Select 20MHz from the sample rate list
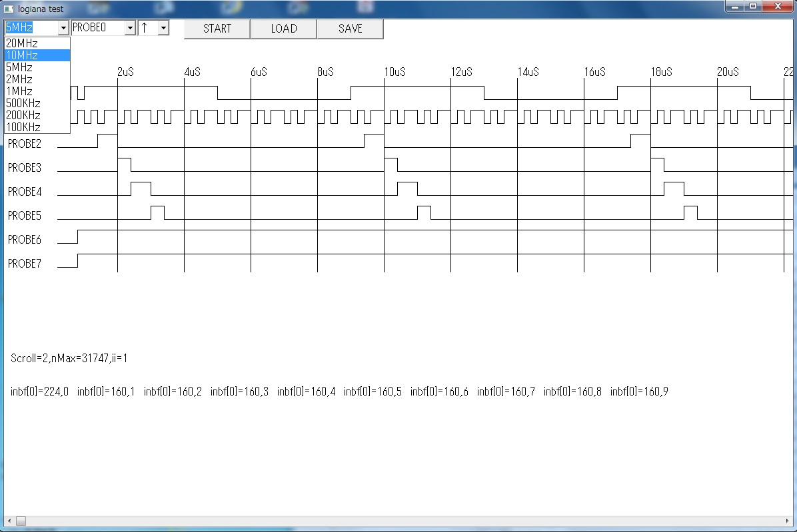 pyautogui.click(x=37, y=44)
